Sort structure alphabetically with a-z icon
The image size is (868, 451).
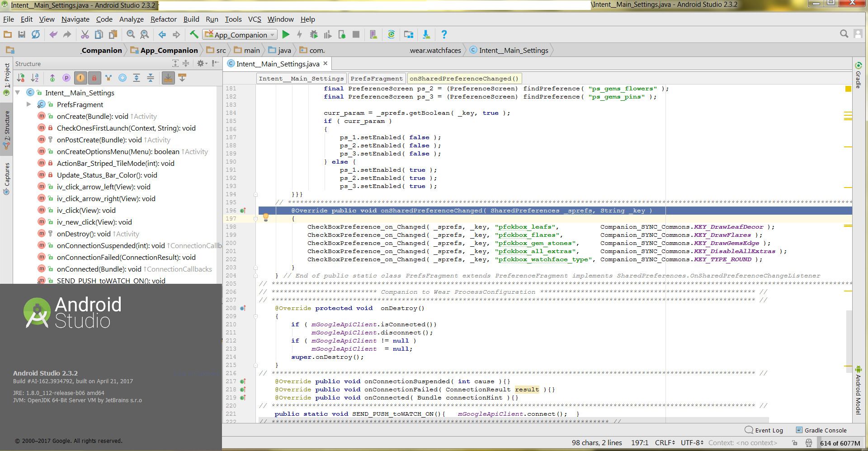(x=35, y=78)
